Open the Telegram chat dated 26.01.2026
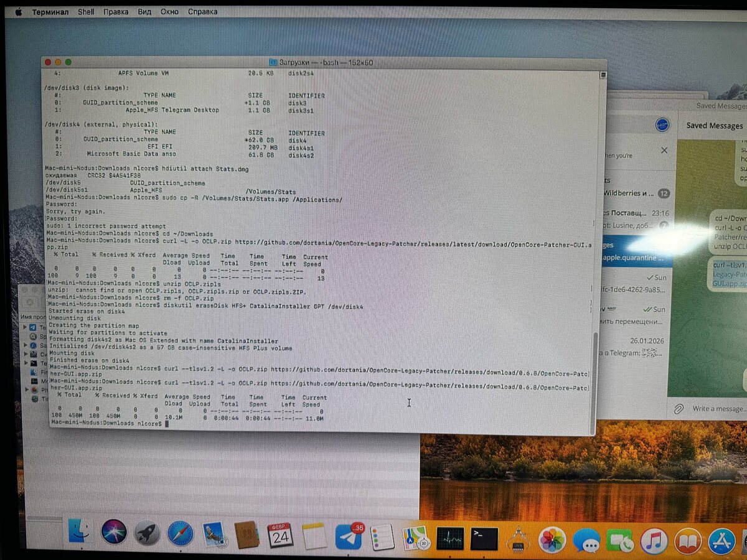The image size is (747, 560). 635,347
